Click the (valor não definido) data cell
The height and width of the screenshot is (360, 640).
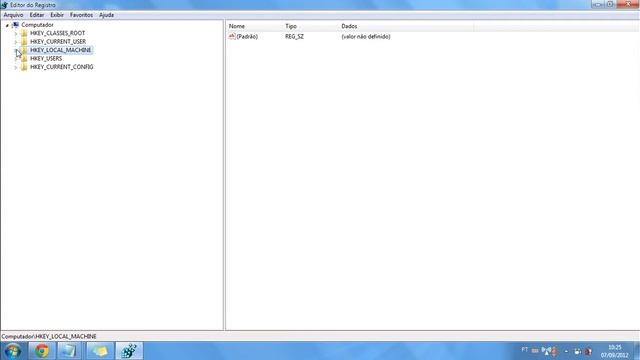pos(366,37)
